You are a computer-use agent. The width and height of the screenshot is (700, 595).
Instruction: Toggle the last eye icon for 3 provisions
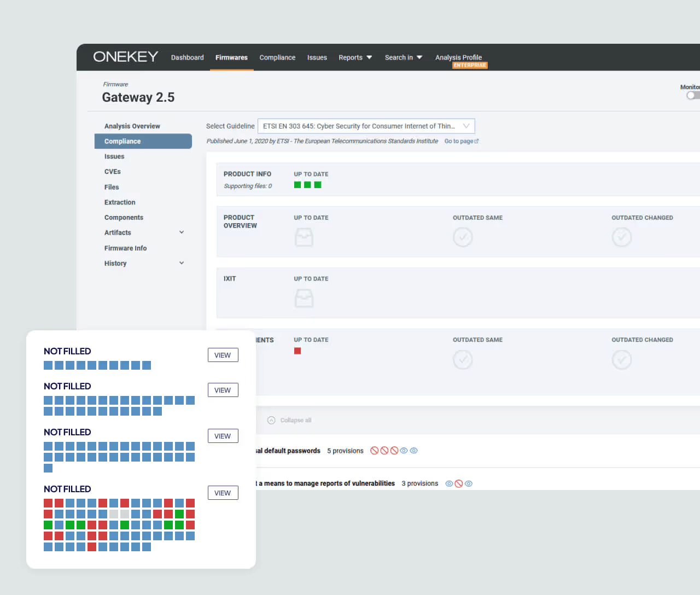469,483
